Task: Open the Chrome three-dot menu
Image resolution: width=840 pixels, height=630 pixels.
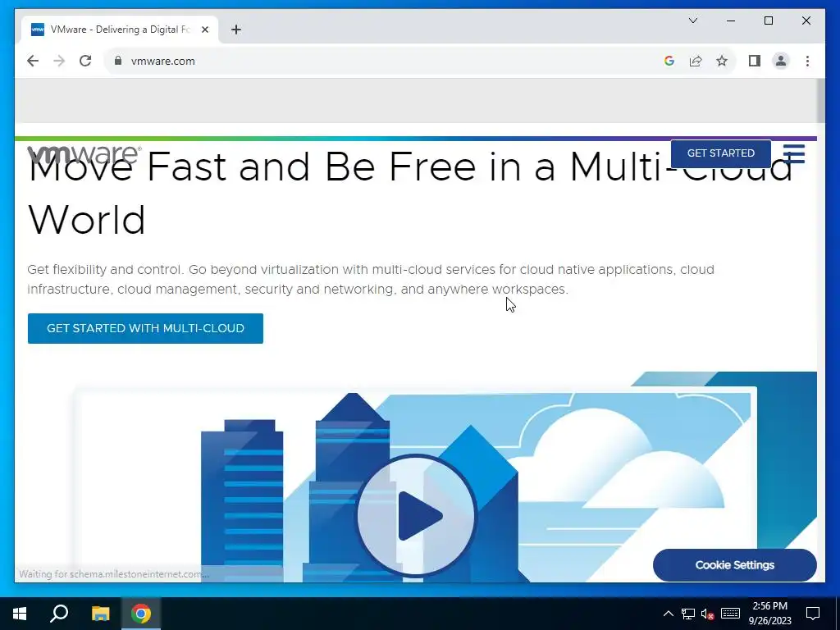Action: pyautogui.click(x=807, y=61)
